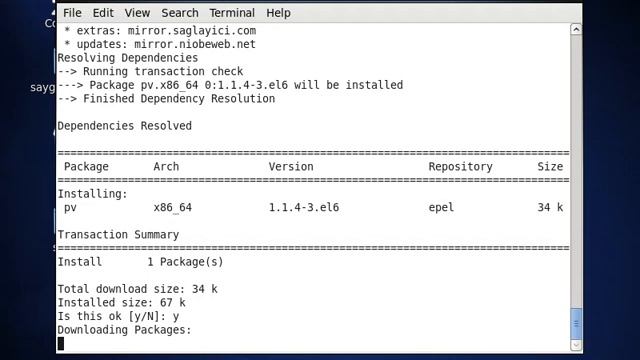Image resolution: width=640 pixels, height=360 pixels.
Task: Open the Terminal menu
Action: (x=232, y=13)
